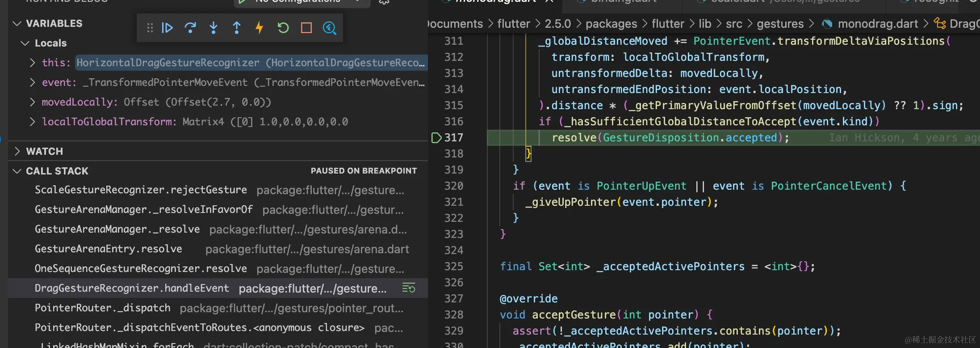The width and height of the screenshot is (980, 348).
Task: Click '_giveUpPointer' on line 321
Action: [570, 202]
